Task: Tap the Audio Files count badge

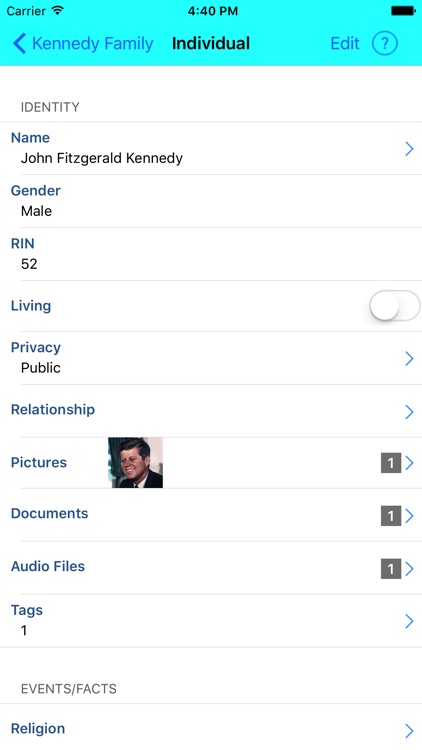Action: pyautogui.click(x=391, y=569)
